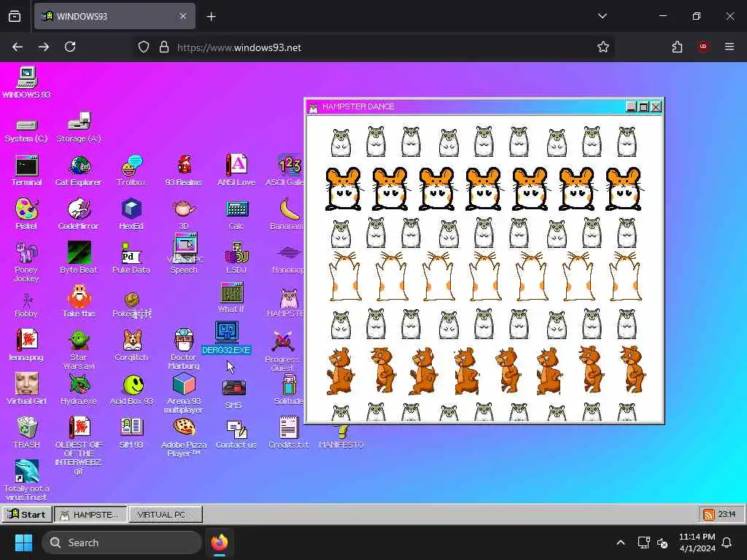Launch Adobe Pizza Player icon
Viewport: 747px width, 560px height.
coord(184,437)
